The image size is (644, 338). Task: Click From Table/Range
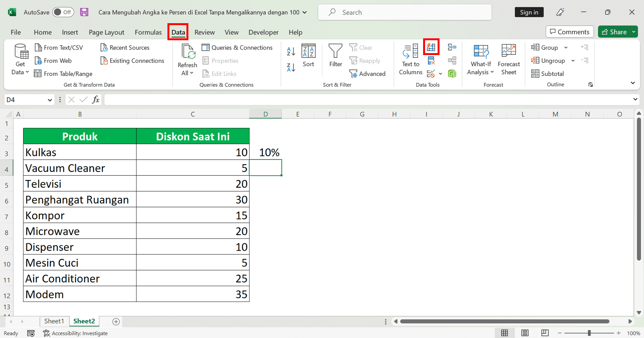click(x=63, y=74)
